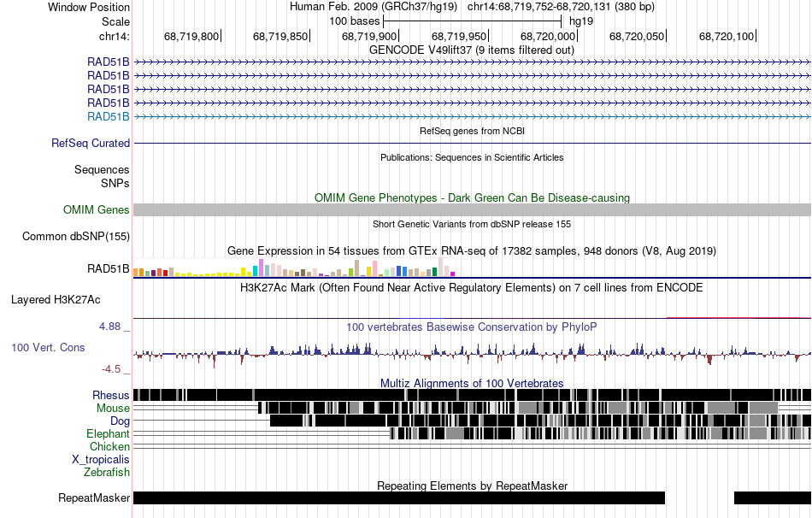This screenshot has height=518, width=812.
Task: Open the H3K27Ac Mark track title
Action: [x=472, y=287]
